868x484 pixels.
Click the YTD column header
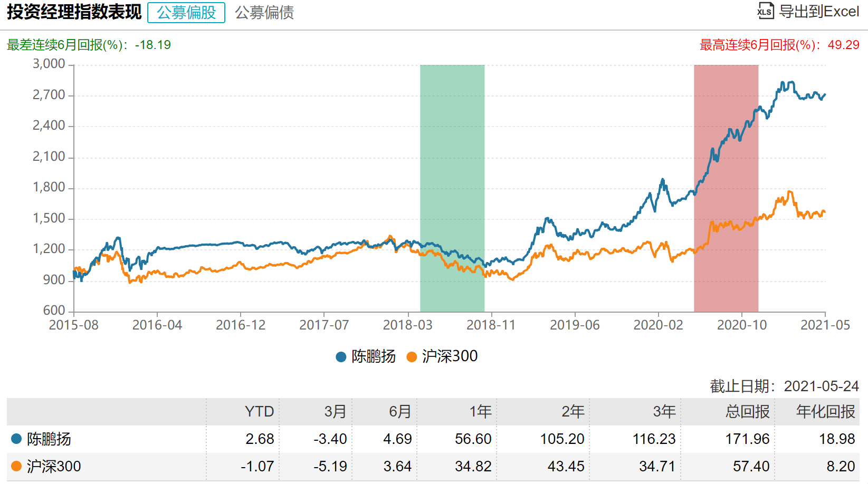[x=259, y=412]
